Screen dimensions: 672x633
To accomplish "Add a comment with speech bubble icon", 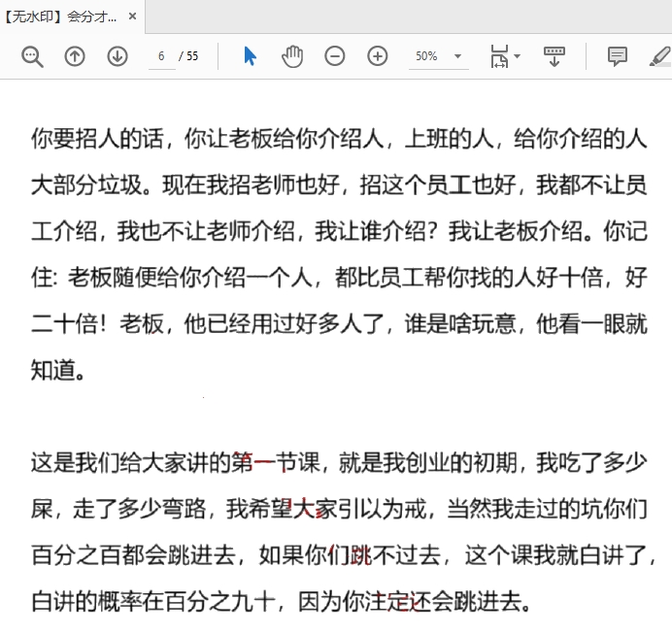I will tap(617, 56).
